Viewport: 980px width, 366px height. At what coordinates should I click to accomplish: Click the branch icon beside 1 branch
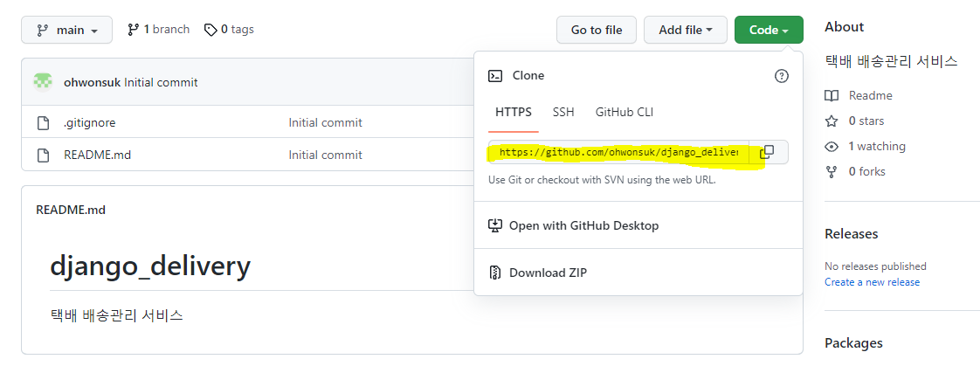click(x=133, y=30)
